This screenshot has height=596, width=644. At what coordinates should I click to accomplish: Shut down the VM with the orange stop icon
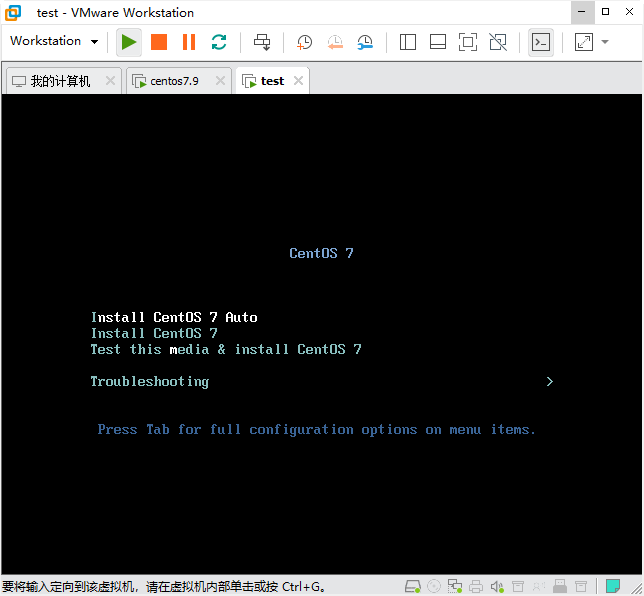159,42
